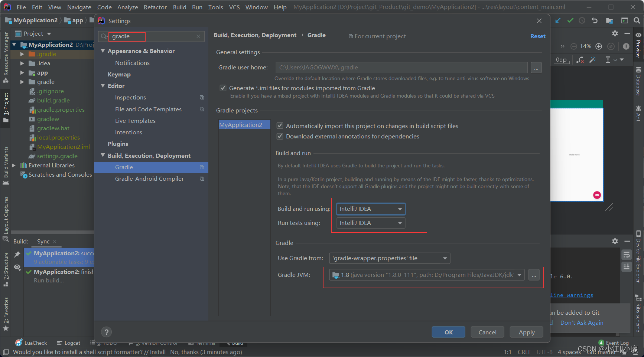Click the preview warnings exclamation icon

[x=626, y=46]
